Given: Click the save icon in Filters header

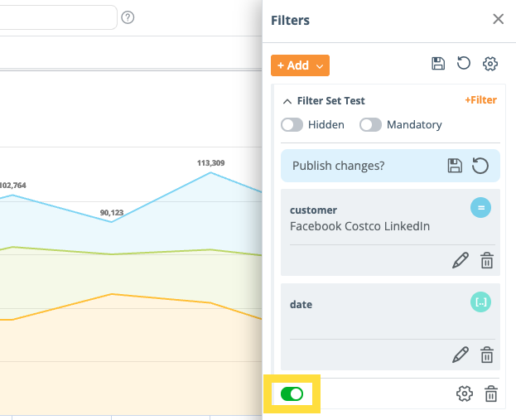Looking at the screenshot, I should point(438,65).
